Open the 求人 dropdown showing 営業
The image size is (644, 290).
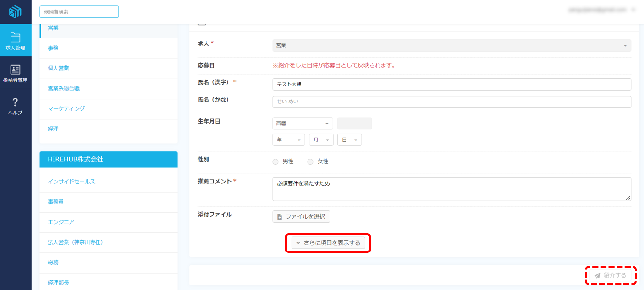451,45
